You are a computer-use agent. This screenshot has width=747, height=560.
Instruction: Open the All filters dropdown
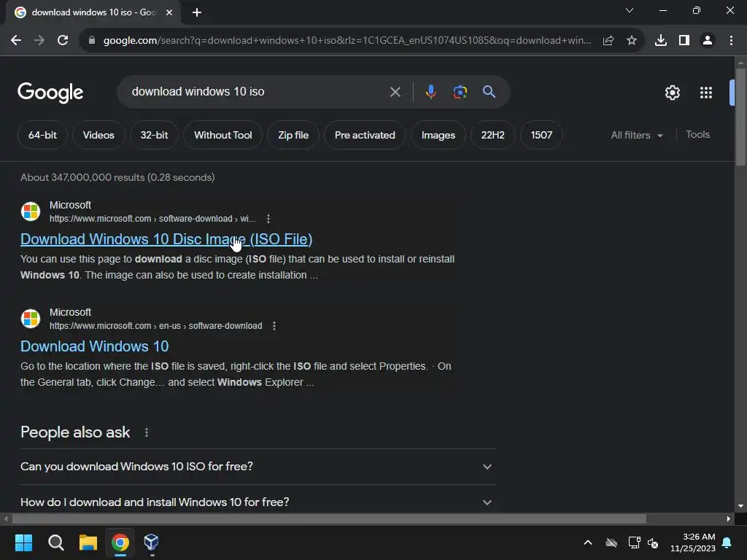637,135
